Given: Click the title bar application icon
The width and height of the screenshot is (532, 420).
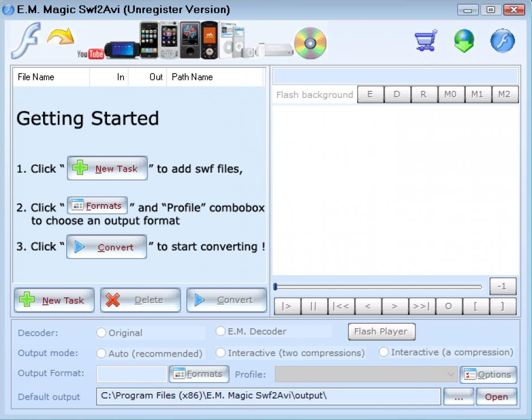Looking at the screenshot, I should pyautogui.click(x=8, y=10).
